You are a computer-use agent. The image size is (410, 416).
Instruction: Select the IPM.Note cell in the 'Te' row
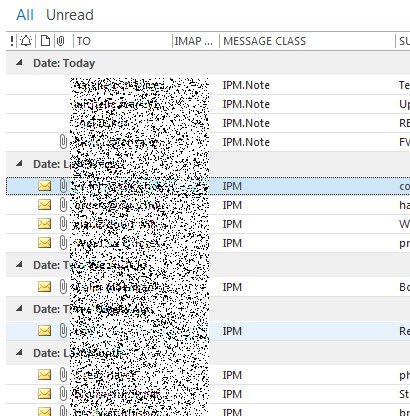click(246, 85)
